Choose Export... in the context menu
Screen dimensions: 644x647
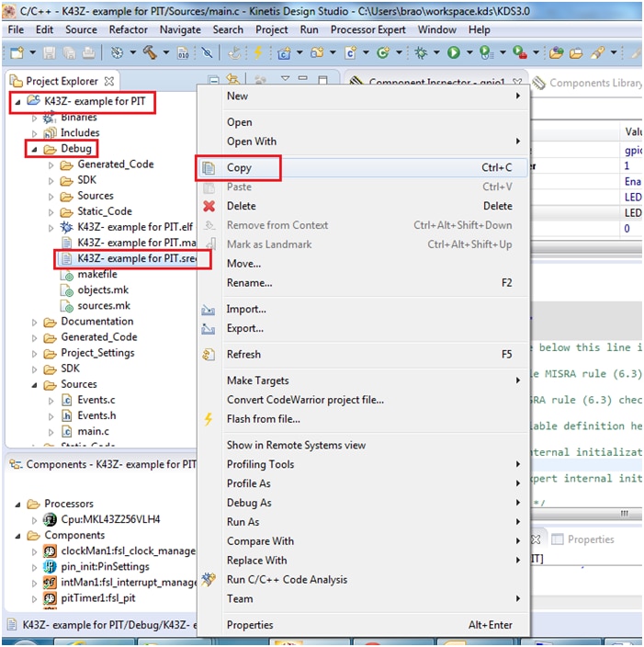tap(363, 328)
